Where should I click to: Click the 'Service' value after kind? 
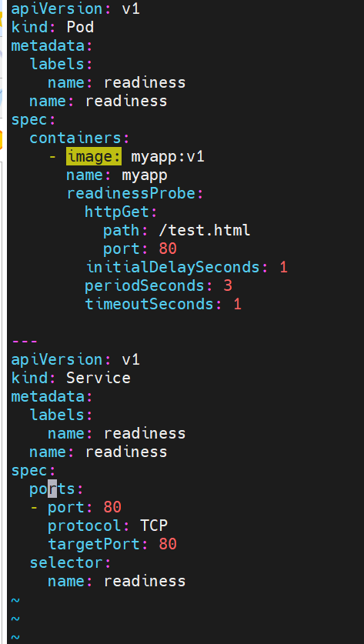click(99, 378)
